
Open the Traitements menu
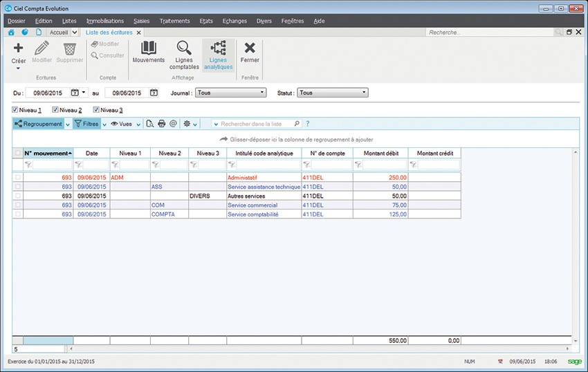(x=174, y=21)
